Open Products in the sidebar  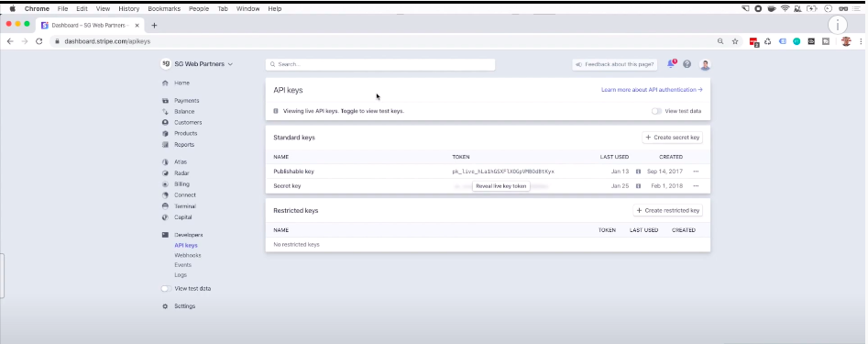(x=185, y=134)
